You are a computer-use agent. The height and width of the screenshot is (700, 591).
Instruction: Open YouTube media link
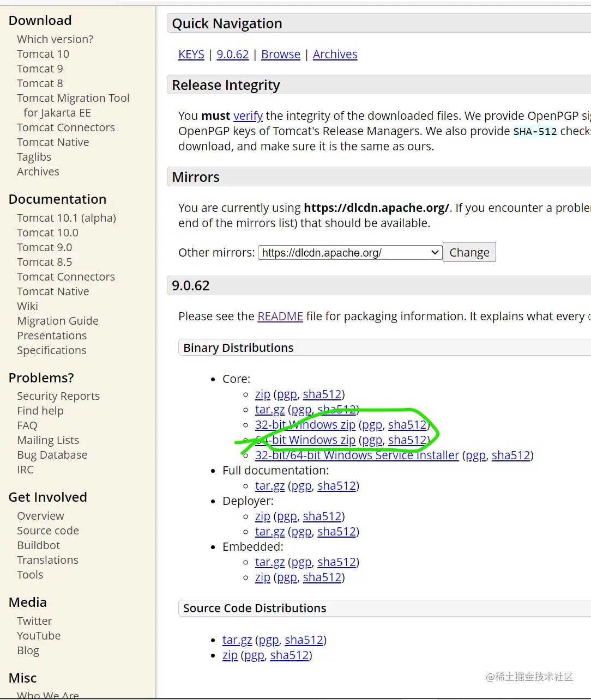point(39,636)
